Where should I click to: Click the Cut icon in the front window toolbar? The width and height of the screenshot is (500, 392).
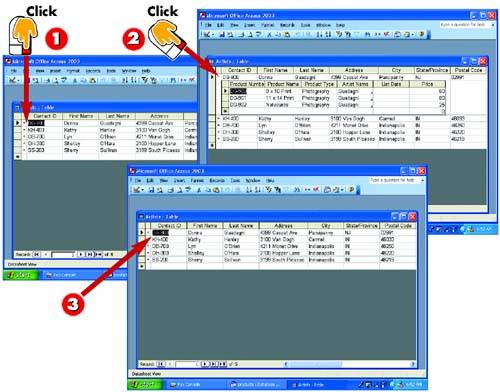[199, 190]
